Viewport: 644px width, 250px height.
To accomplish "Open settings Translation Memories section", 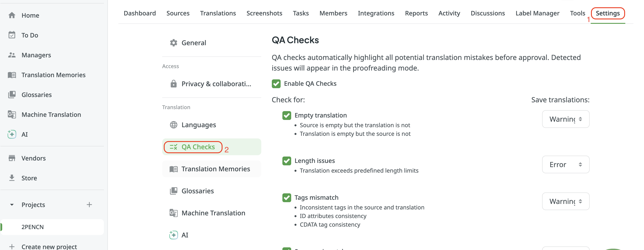I will tap(212, 169).
